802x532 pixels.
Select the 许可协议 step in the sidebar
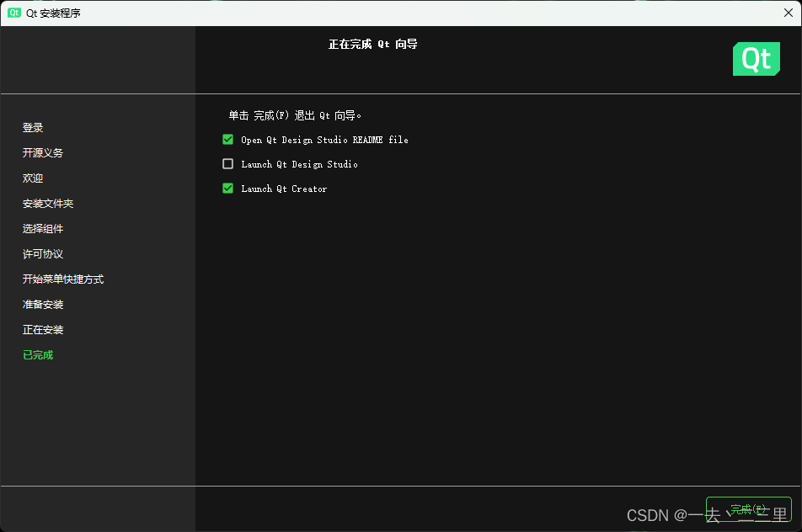pos(43,254)
